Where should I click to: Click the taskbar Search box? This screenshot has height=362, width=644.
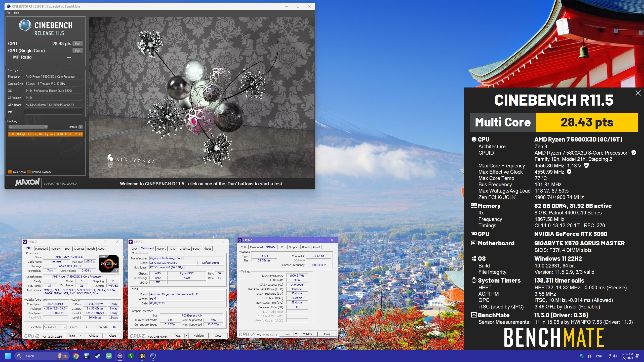coord(42,356)
